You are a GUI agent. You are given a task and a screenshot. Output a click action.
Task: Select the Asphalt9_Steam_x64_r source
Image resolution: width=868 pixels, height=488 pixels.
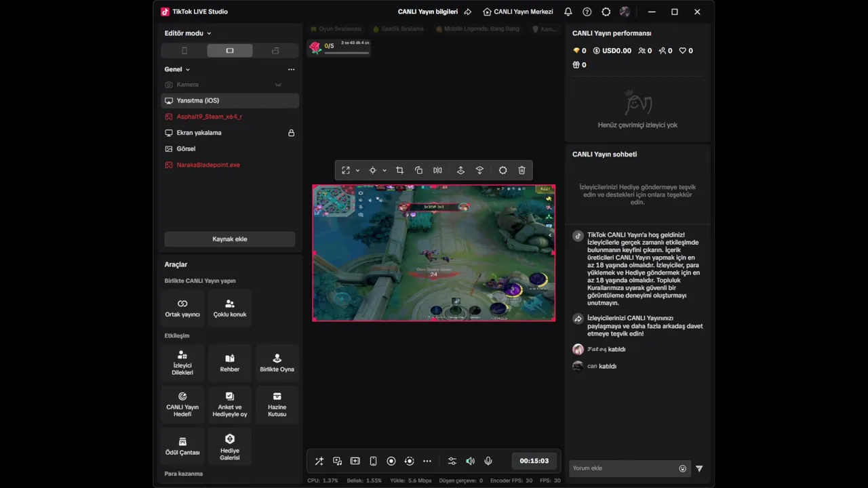point(230,117)
